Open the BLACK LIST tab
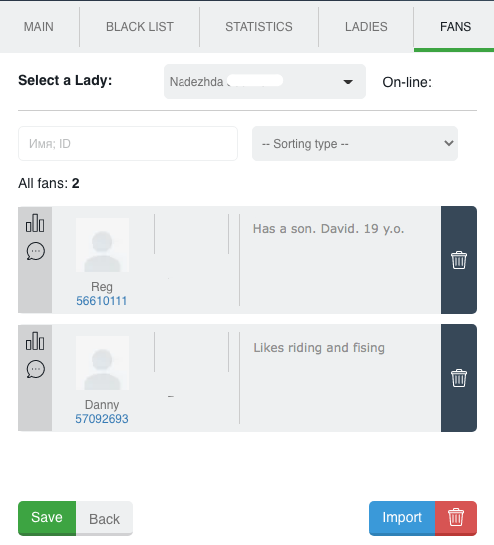 [140, 27]
